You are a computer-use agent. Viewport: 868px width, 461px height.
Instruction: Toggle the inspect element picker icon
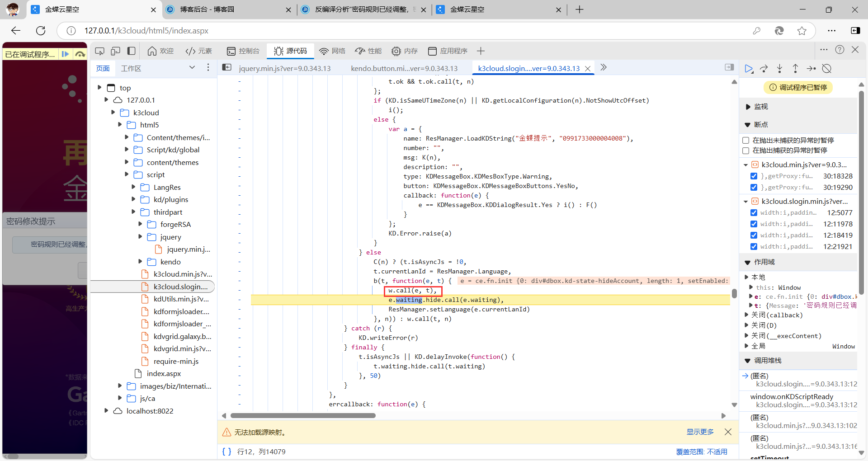click(x=99, y=51)
